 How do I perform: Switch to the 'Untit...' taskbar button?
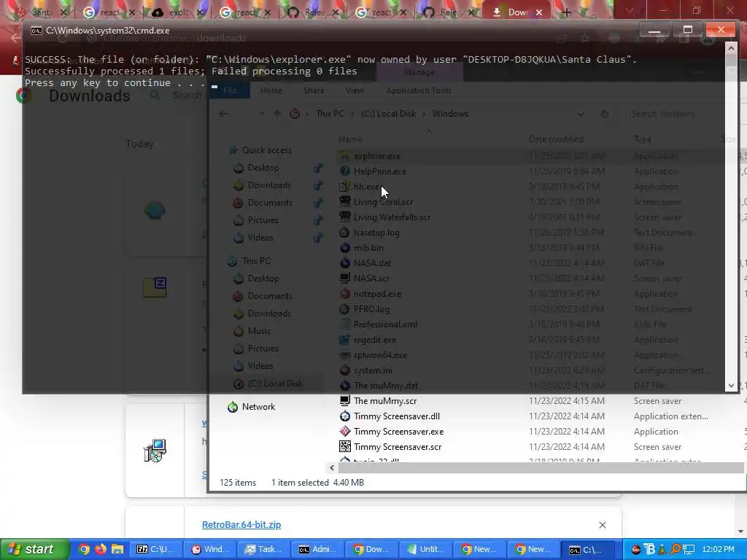click(425, 550)
